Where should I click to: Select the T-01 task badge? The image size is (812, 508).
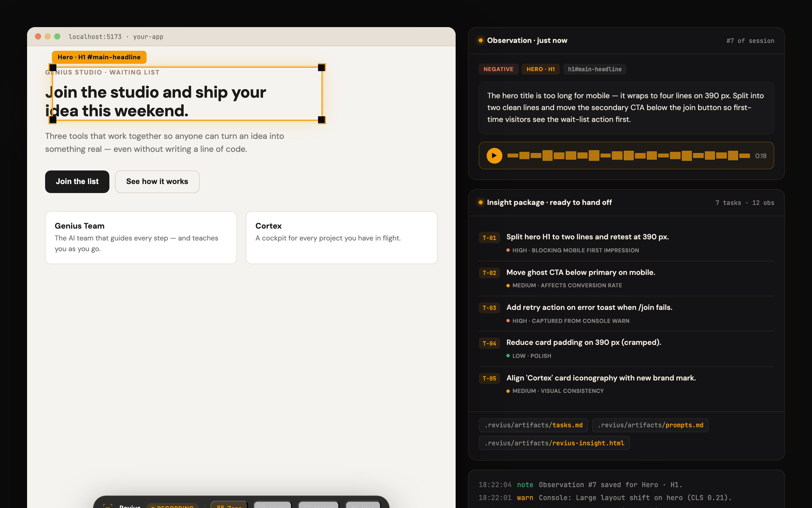(489, 238)
